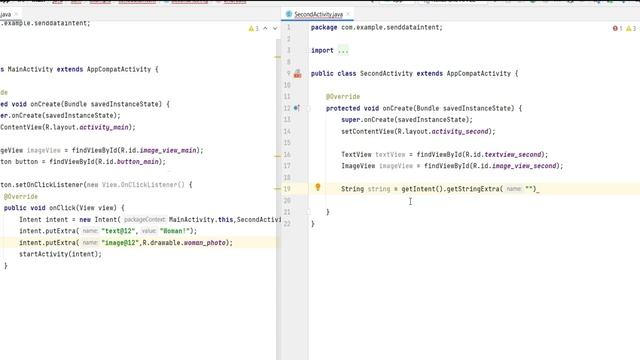This screenshot has height=360, width=640.
Task: Click the left editor's warning indicator
Action: tap(253, 28)
